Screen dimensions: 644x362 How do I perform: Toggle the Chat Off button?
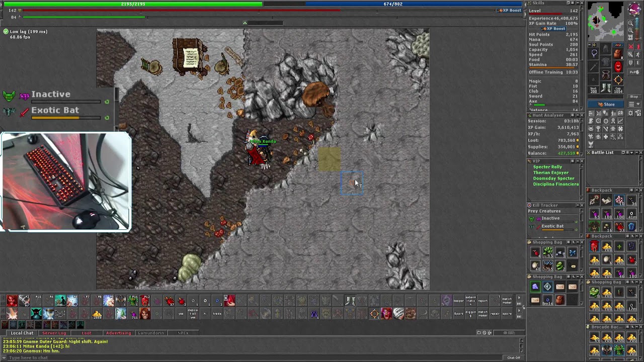click(514, 357)
